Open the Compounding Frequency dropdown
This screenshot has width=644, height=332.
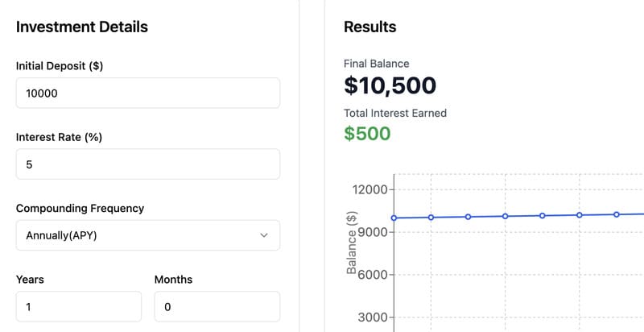point(148,235)
